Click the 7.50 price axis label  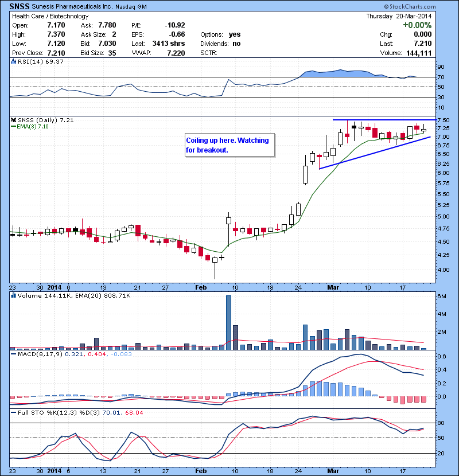click(x=444, y=120)
